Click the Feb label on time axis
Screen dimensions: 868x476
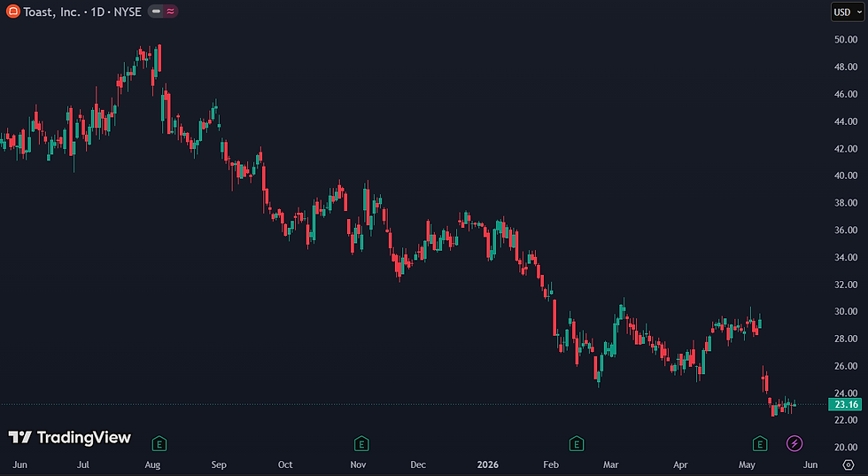(x=551, y=464)
